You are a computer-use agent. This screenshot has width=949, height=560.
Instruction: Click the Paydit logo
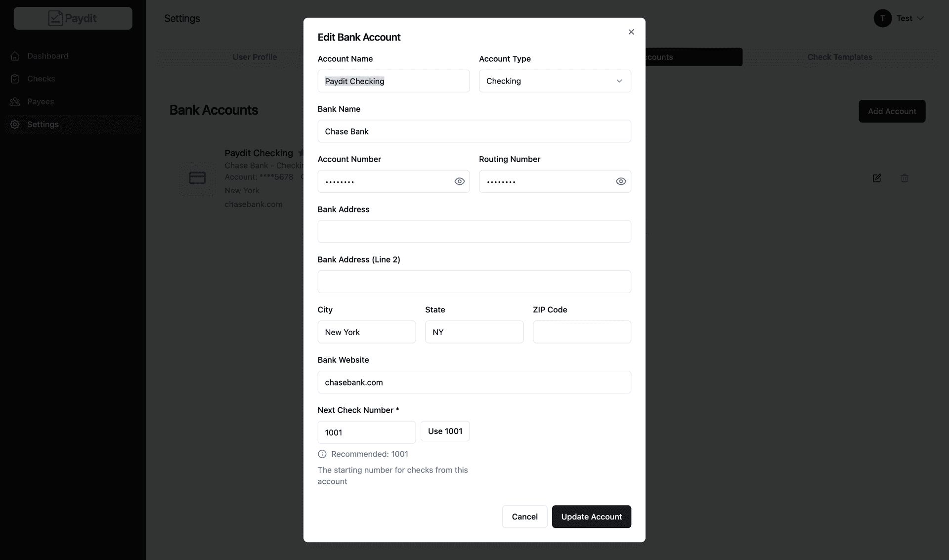tap(73, 18)
